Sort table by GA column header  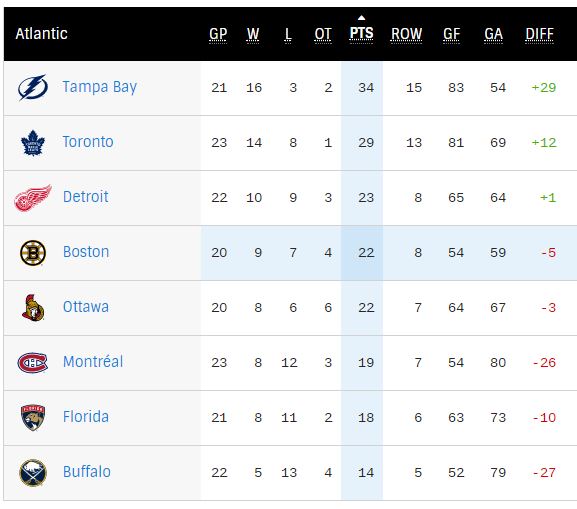coord(493,34)
